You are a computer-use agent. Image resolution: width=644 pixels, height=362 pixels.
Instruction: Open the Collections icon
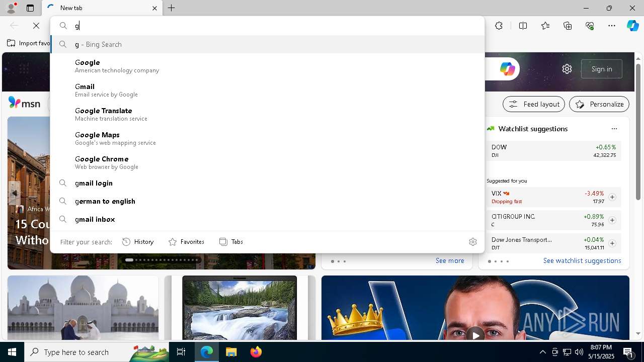568,26
